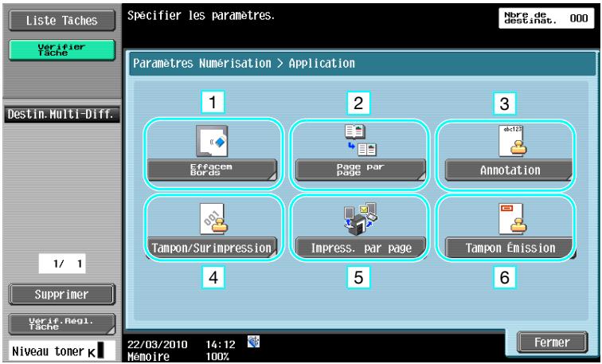
Task: Select the Annotation button
Action: pyautogui.click(x=509, y=170)
